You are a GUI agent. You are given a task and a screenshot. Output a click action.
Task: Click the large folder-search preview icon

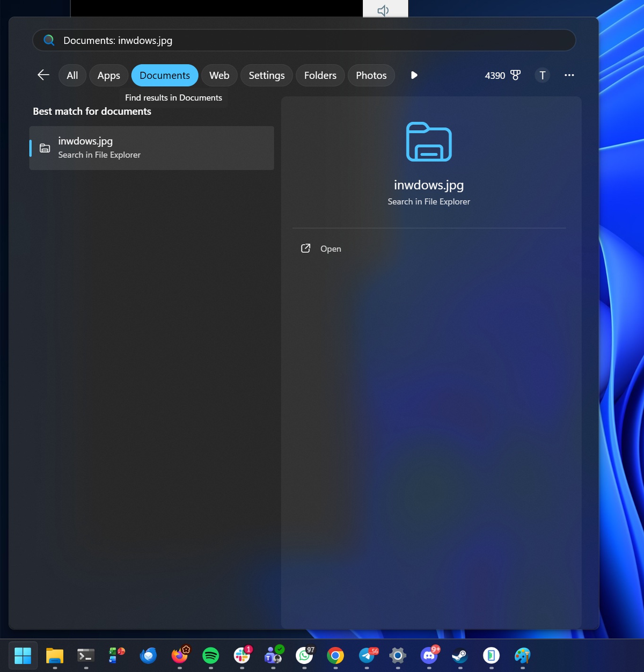tap(429, 142)
